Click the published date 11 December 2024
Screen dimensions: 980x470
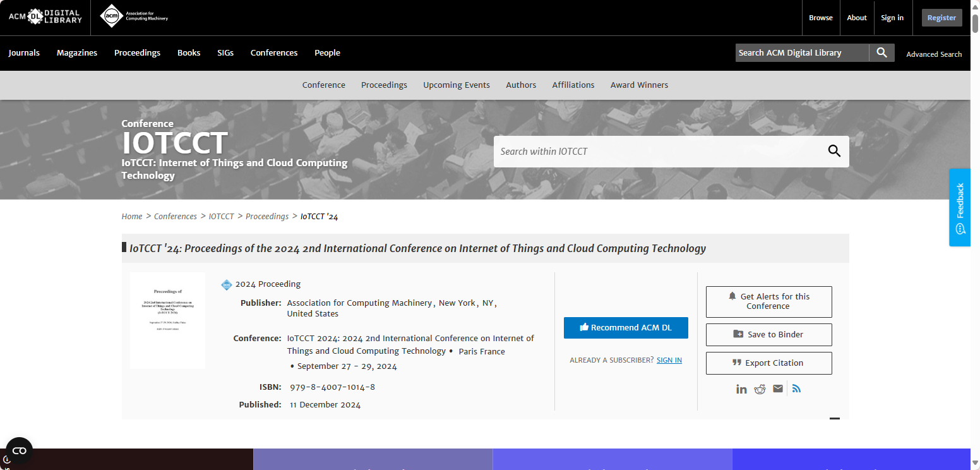[x=325, y=405]
